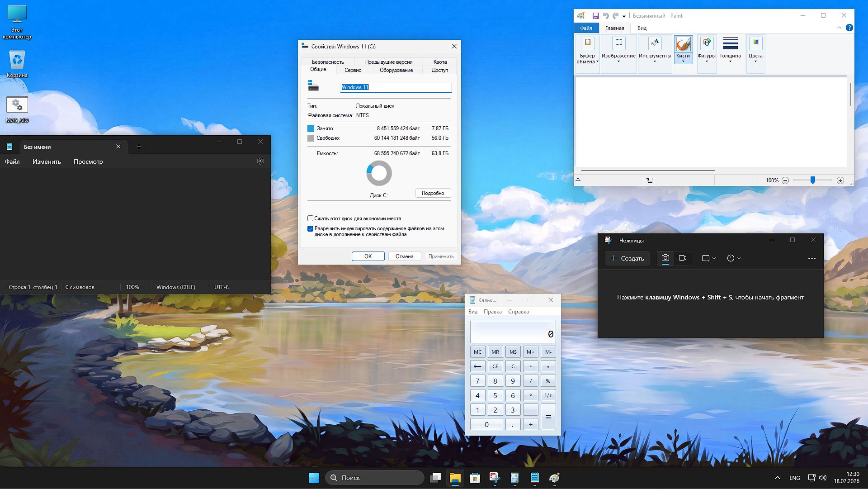Click the Colors icon in Paint ribbon
Screen dimensions: 868x489
point(755,43)
